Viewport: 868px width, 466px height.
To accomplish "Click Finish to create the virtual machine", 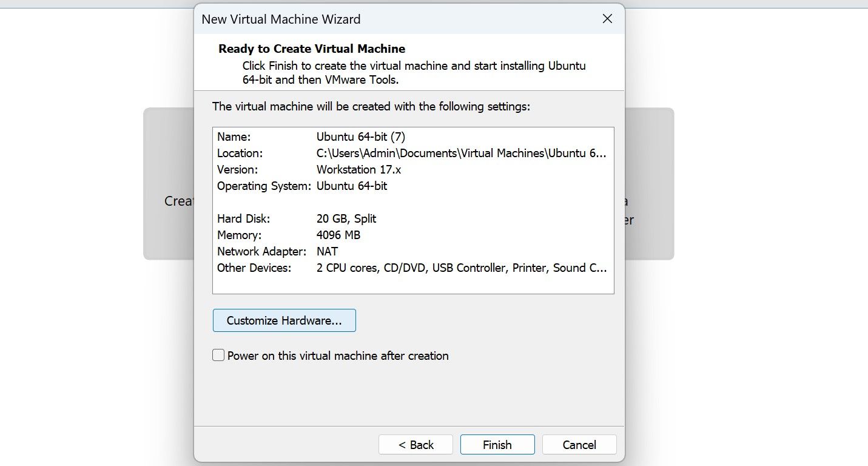I will click(x=497, y=445).
